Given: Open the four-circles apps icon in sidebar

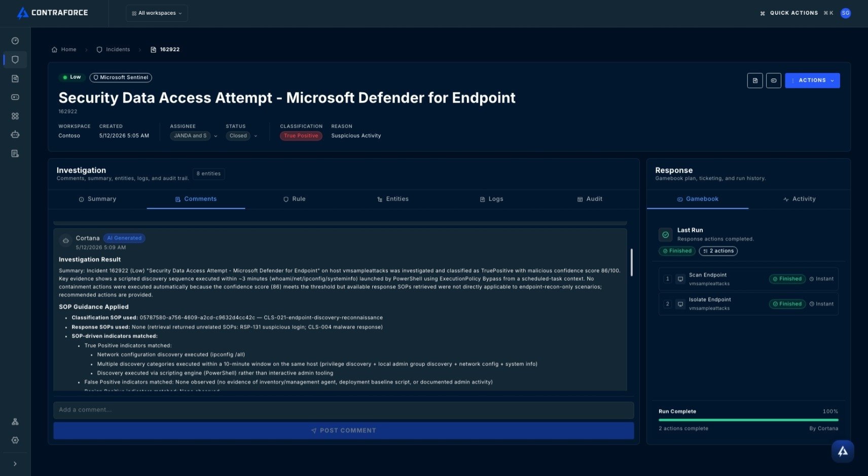Looking at the screenshot, I should point(15,116).
